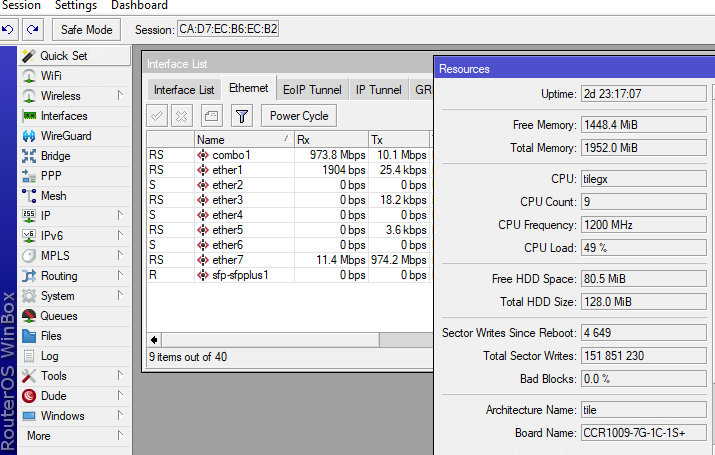Screen dimensions: 715x455
Task: Switch to the EoIP Tunnel tab
Action: pyautogui.click(x=312, y=90)
